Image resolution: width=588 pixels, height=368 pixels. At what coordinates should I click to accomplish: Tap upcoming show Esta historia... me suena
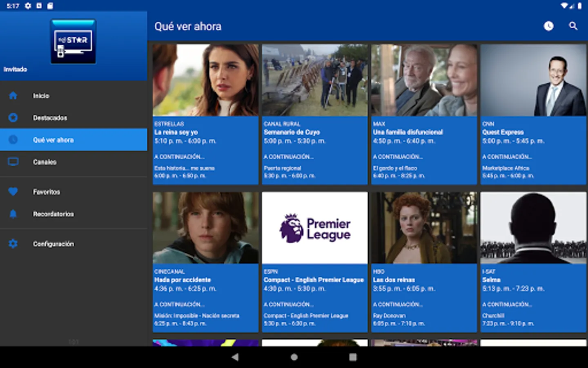click(184, 168)
